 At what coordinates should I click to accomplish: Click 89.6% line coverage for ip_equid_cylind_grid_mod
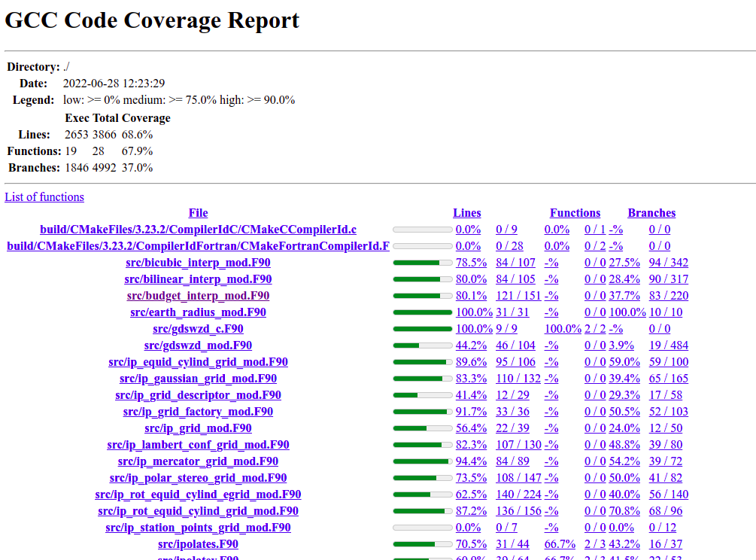(471, 362)
